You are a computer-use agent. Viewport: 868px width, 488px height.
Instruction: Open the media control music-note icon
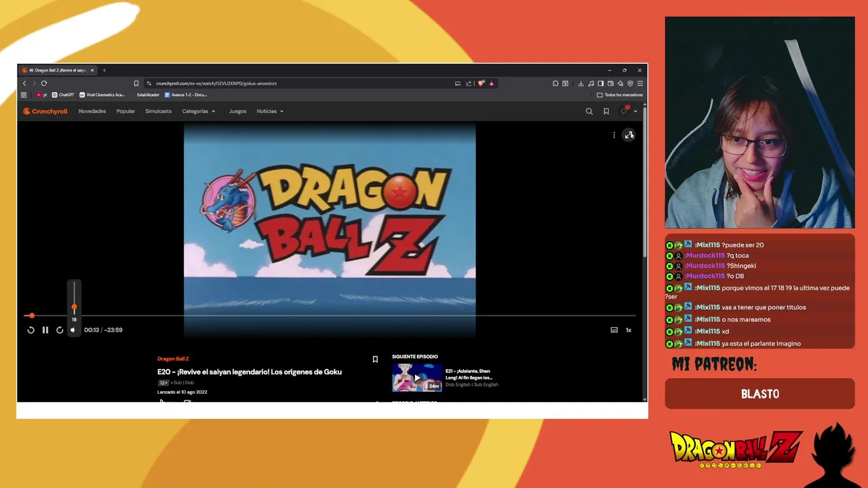click(x=591, y=83)
